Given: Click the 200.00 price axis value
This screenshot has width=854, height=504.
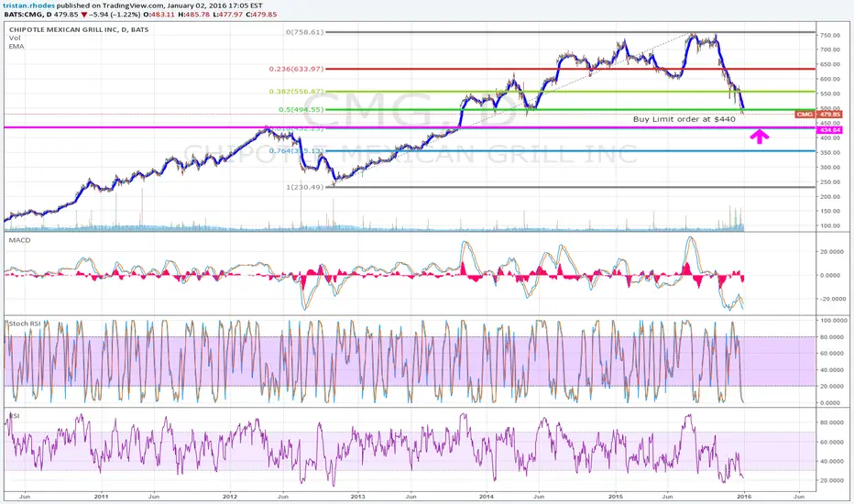Looking at the screenshot, I should click(830, 197).
